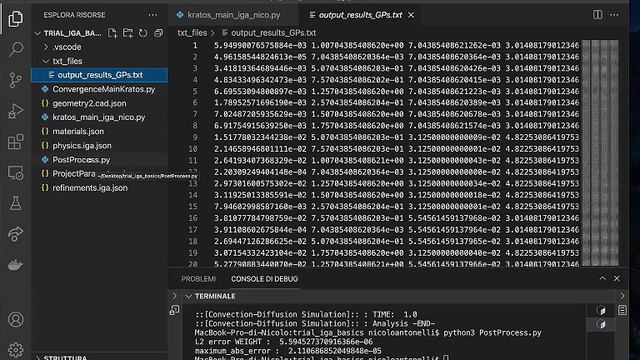
Task: Open the Testing flask view
Action: click(x=16, y=203)
